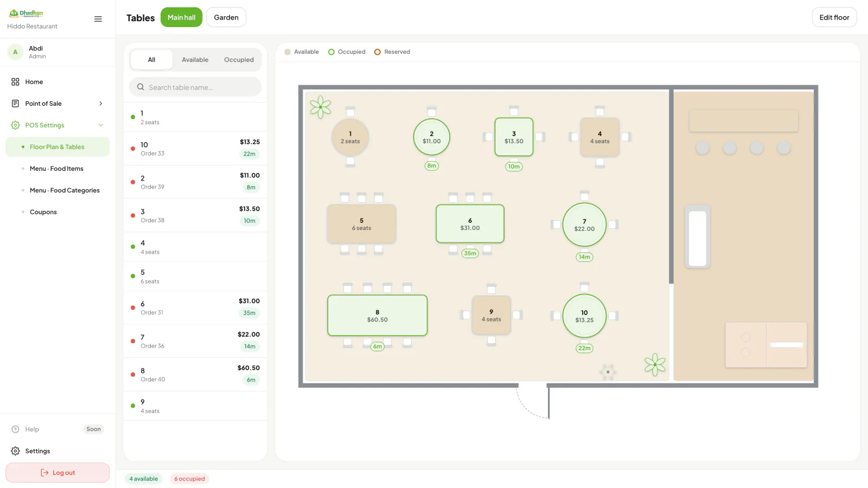Select table 4 on floor plan
This screenshot has width=868, height=488.
599,137
